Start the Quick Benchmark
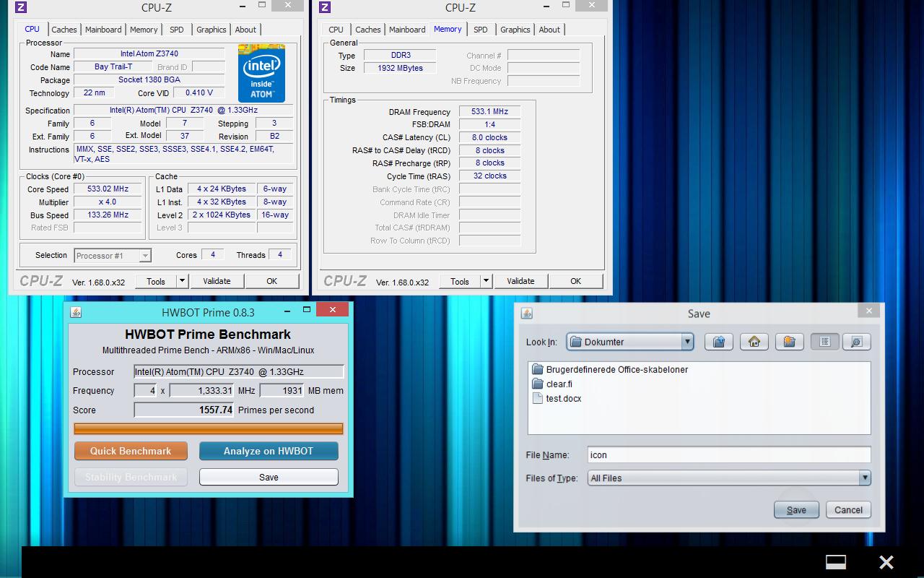This screenshot has width=924, height=578. [x=131, y=451]
